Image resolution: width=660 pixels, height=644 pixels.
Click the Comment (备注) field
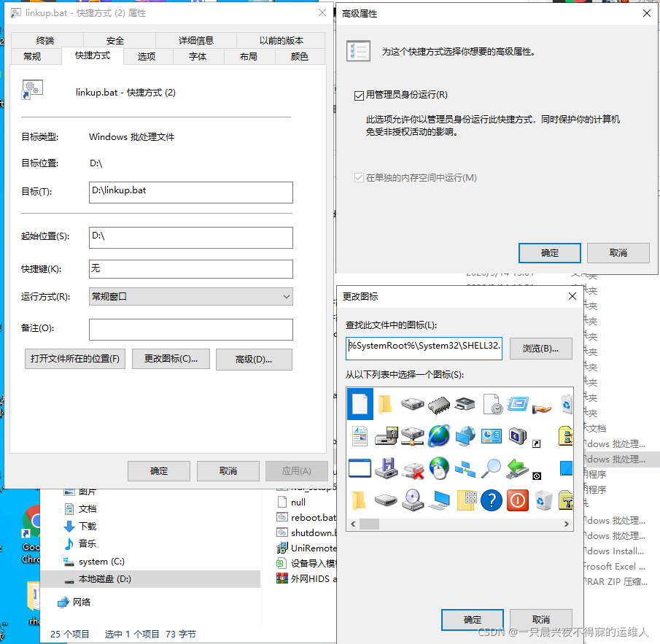point(190,330)
